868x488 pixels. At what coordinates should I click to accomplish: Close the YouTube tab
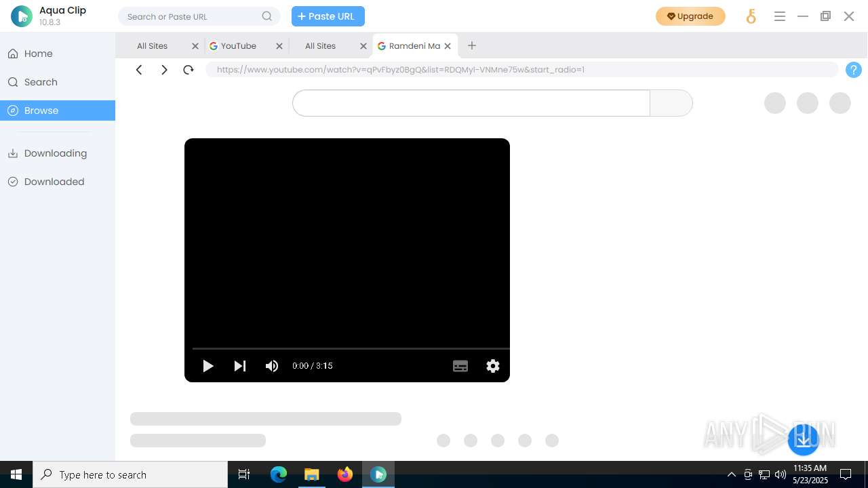pos(279,46)
